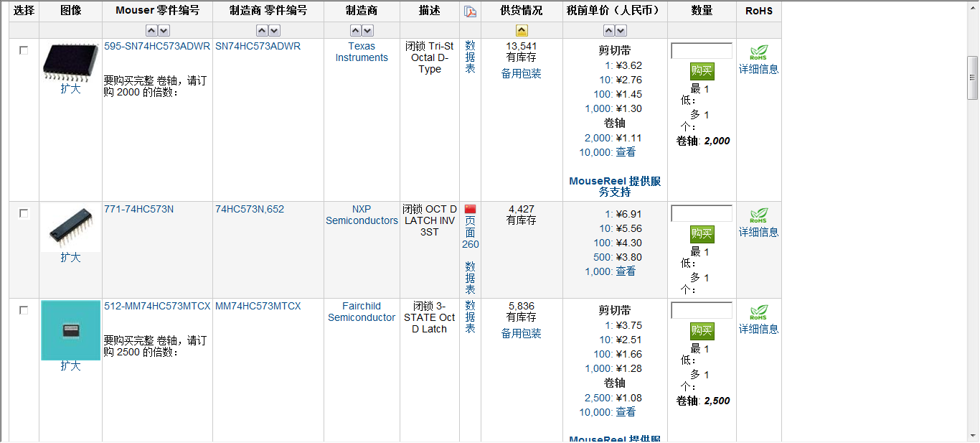Focus quantity field for 74HC573N,652

(x=702, y=213)
